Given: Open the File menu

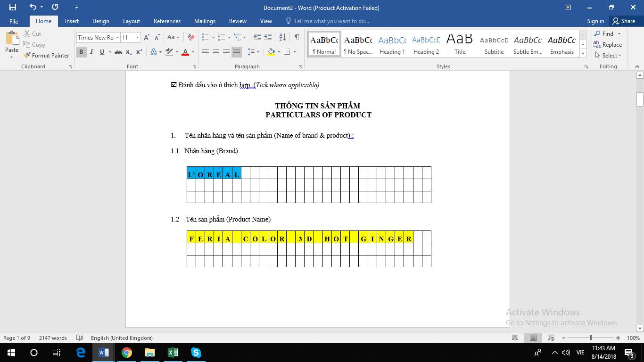Looking at the screenshot, I should [x=14, y=21].
